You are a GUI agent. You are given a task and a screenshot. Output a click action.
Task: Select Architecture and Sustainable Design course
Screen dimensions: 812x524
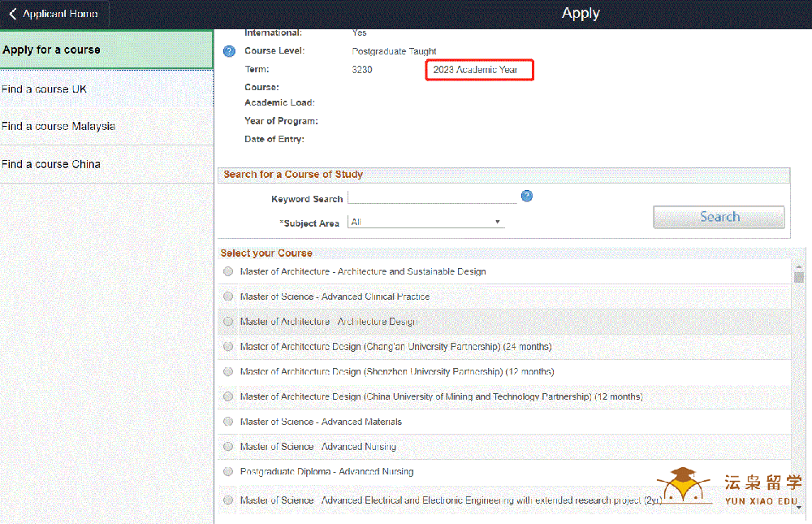[228, 271]
